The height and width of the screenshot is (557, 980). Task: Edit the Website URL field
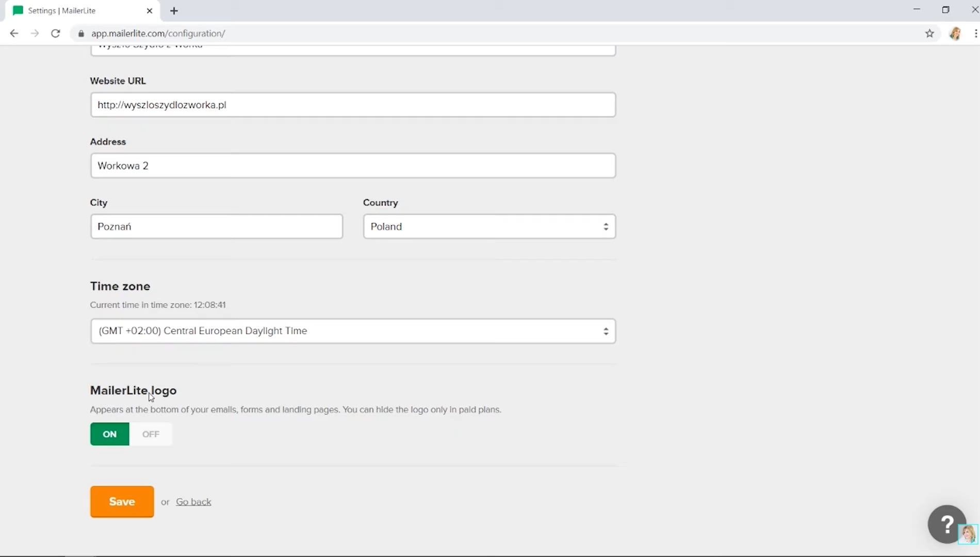[x=353, y=105]
